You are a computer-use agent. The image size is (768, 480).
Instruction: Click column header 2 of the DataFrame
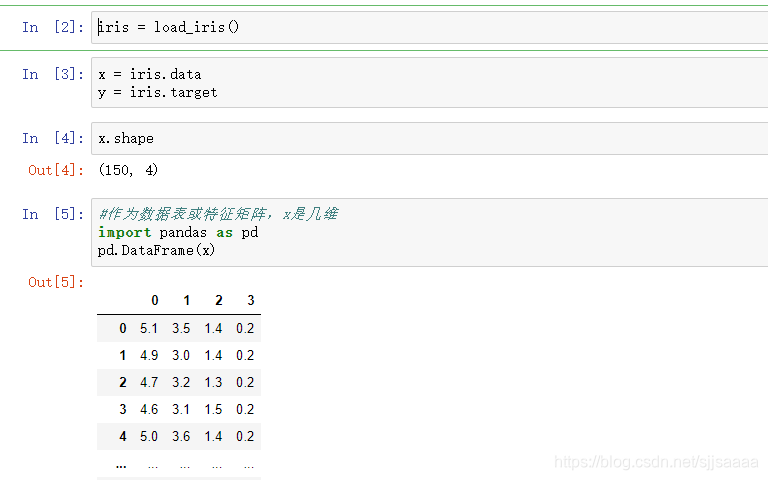[x=219, y=300]
